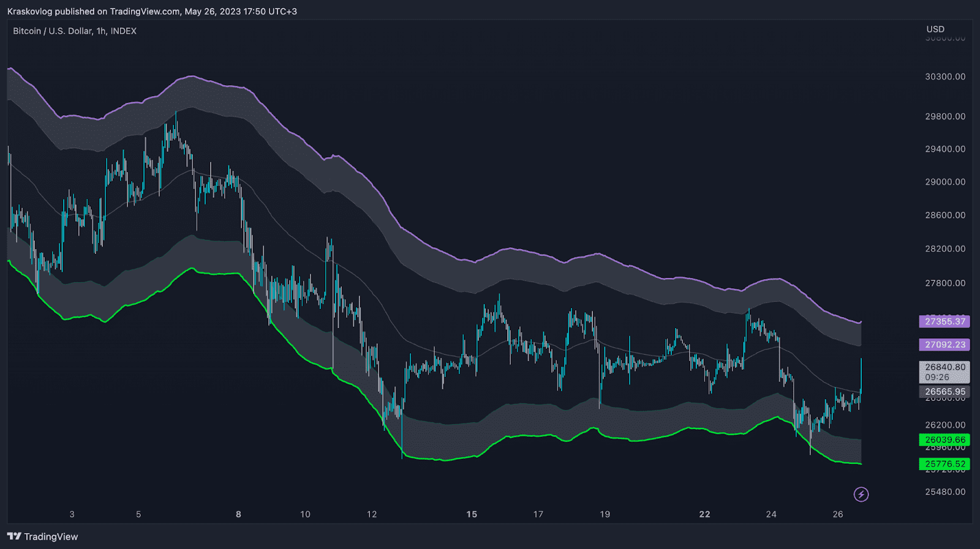This screenshot has height=549, width=980.
Task: Click the 30300.00 price axis value
Action: [x=945, y=77]
